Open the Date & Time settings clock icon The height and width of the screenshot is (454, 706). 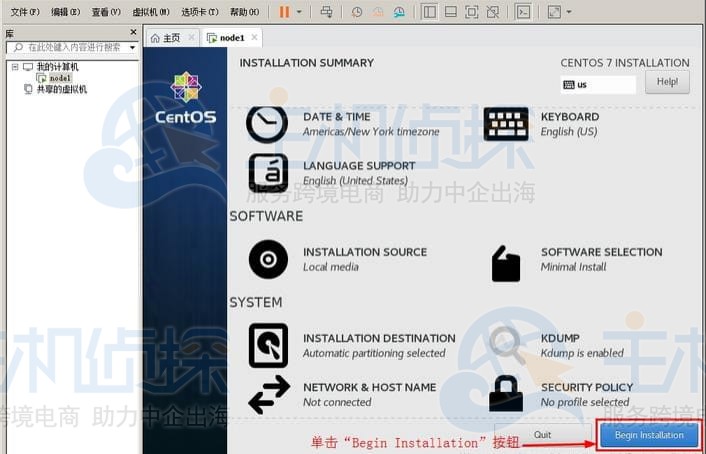point(266,124)
